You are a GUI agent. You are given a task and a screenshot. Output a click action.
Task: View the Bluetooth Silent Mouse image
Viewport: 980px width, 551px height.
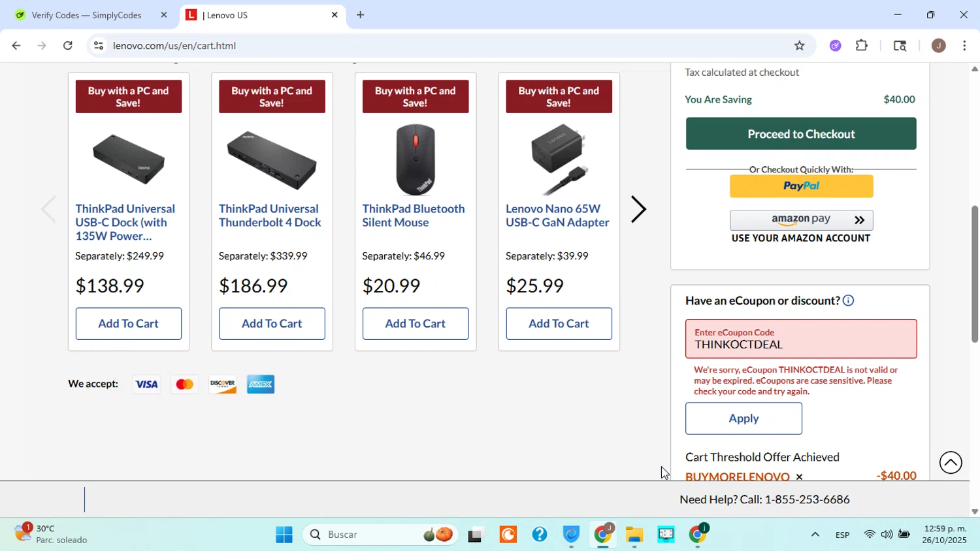pyautogui.click(x=416, y=159)
